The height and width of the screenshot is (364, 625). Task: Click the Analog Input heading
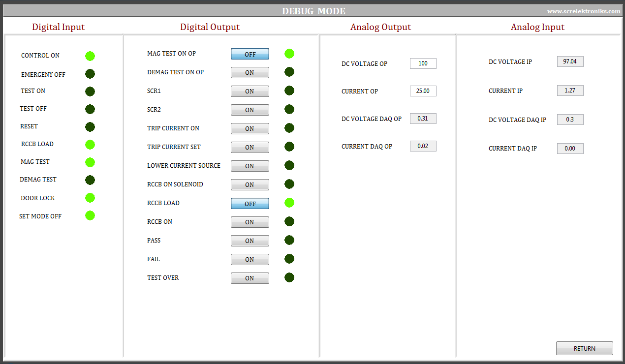(x=538, y=27)
